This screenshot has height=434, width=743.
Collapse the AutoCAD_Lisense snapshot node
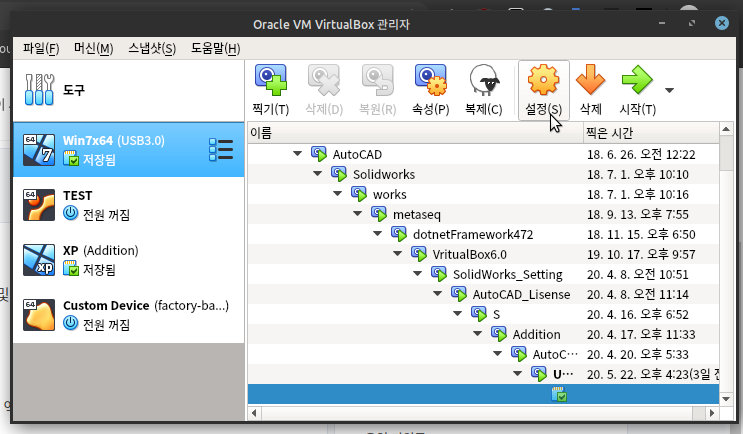(437, 293)
